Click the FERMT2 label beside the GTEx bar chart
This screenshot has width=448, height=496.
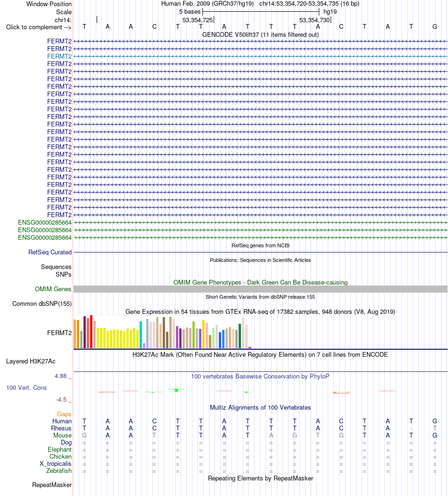59,333
